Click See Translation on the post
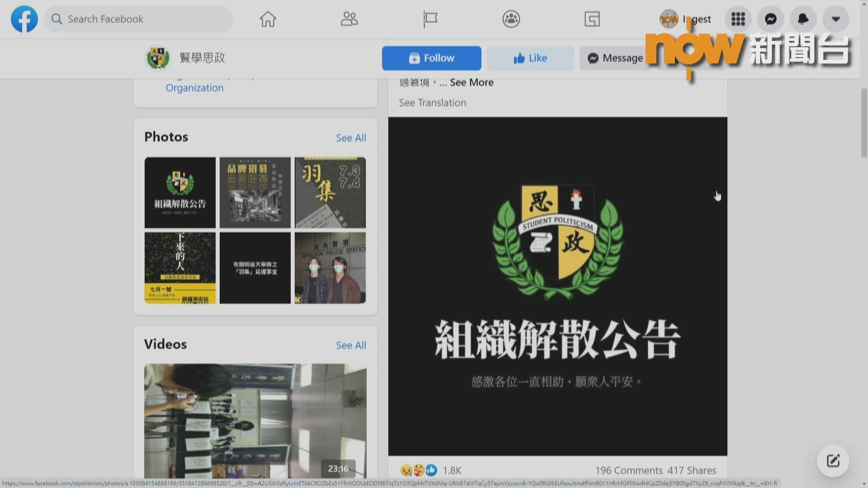This screenshot has height=488, width=868. [x=432, y=103]
